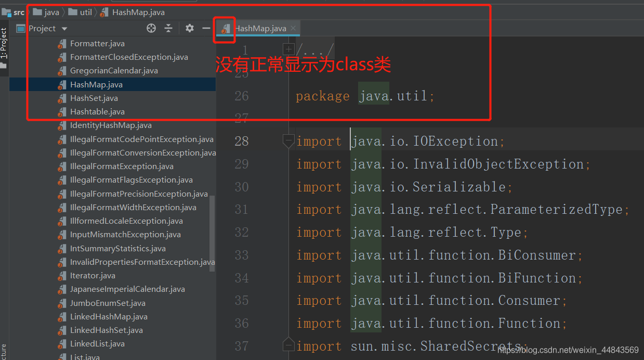
Task: Select Iterator.java in project tree
Action: 93,276
